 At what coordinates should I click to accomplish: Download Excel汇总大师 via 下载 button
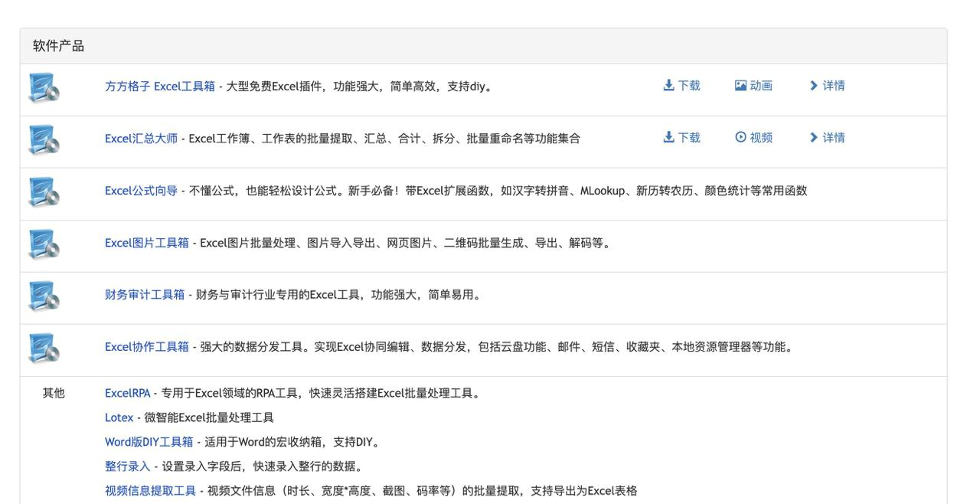[681, 138]
